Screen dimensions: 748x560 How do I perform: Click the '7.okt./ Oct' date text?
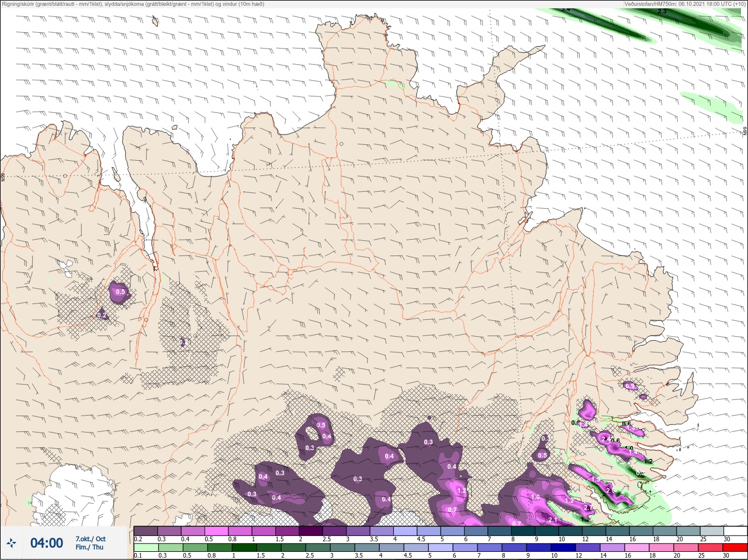click(91, 538)
